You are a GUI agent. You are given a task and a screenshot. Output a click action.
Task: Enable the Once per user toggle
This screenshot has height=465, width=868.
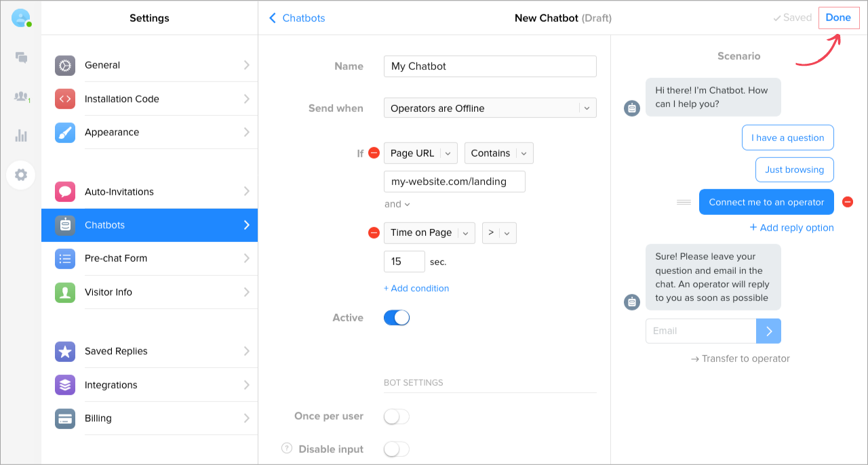[x=397, y=416]
